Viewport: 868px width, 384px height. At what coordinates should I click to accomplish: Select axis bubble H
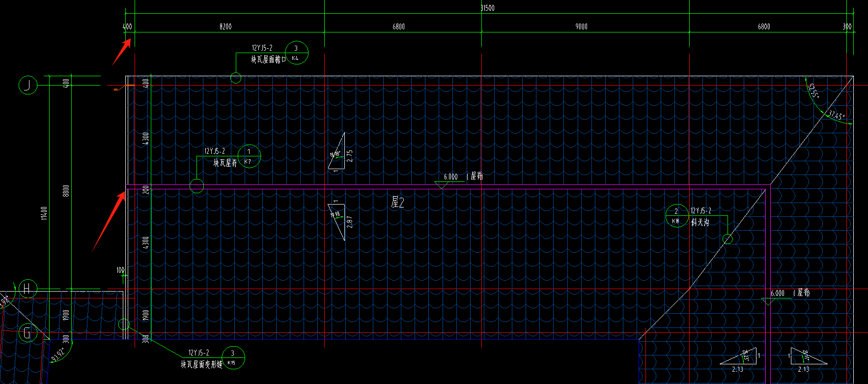click(28, 289)
